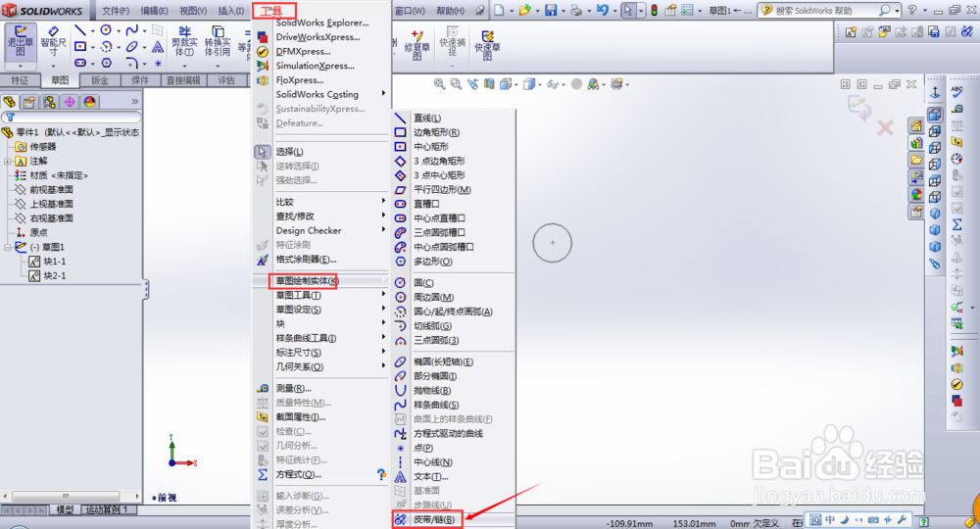980x529 pixels.
Task: Click the Rebuild traffic light icon
Action: 654,10
